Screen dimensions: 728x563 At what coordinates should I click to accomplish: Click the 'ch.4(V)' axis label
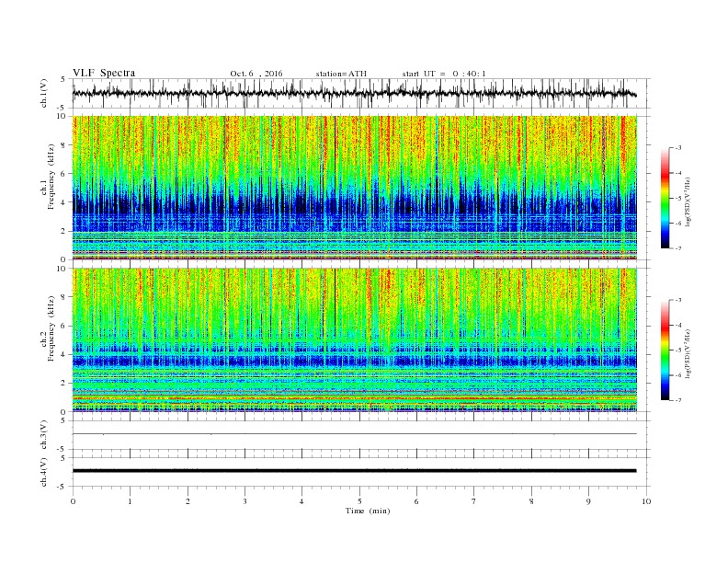(x=44, y=472)
